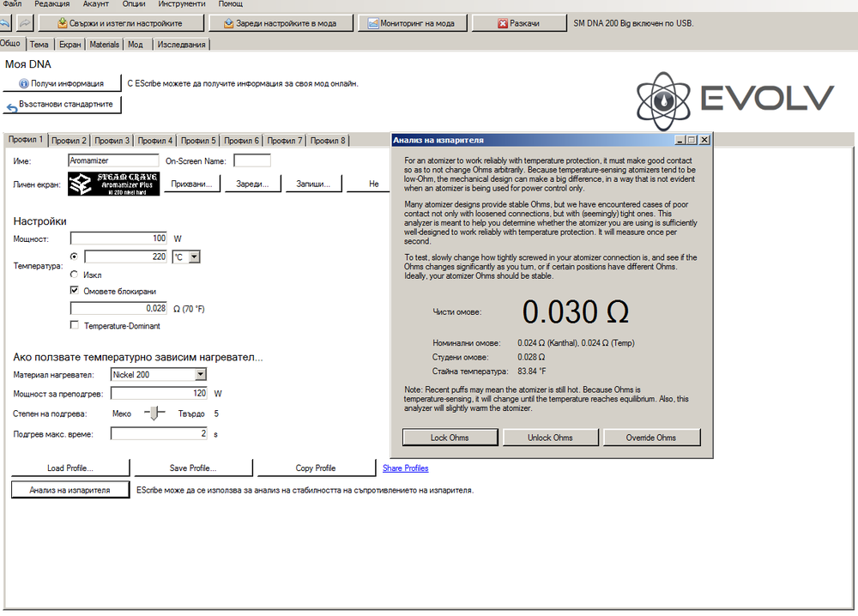Click the On-Screen Name field
Image resolution: width=858 pixels, height=616 pixels.
pyautogui.click(x=252, y=160)
